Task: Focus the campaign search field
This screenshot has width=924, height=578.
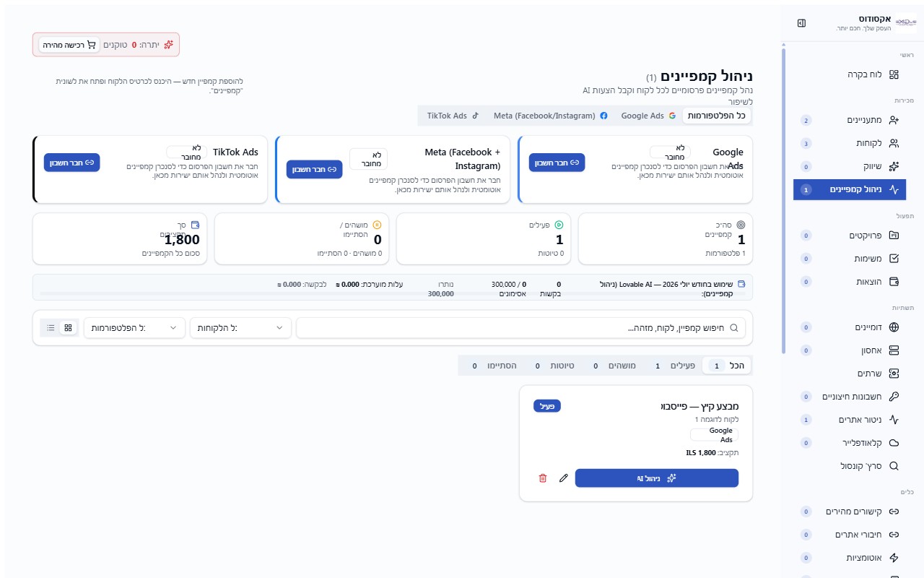Action: pyautogui.click(x=520, y=328)
